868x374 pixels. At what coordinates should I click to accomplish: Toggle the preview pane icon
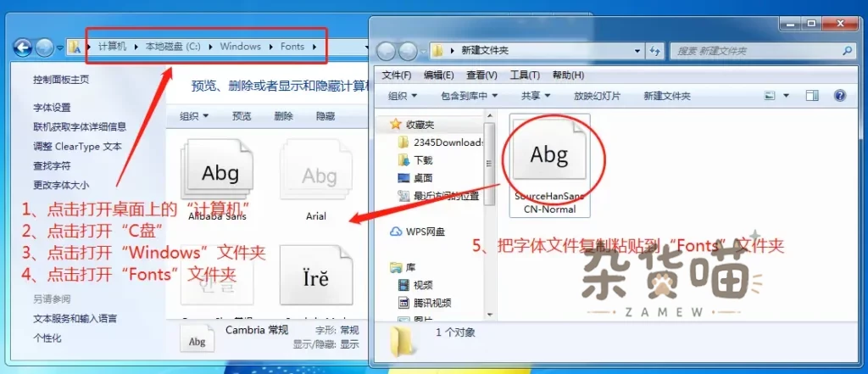(812, 95)
